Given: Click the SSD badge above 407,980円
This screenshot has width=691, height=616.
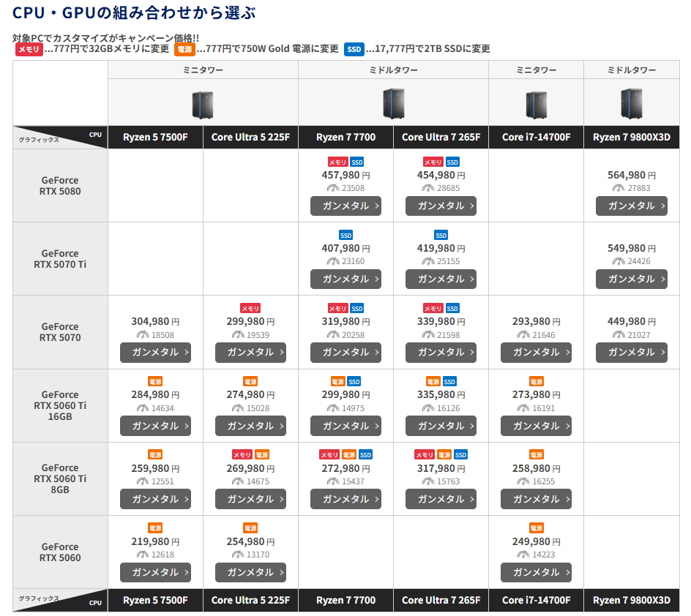Looking at the screenshot, I should pos(346,235).
